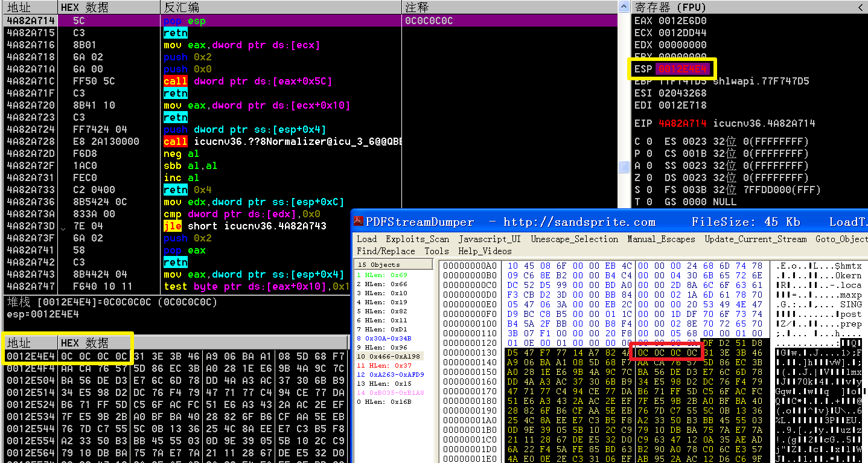This screenshot has width=868, height=463.
Task: Select the highlighted pop esp instruction row
Action: tap(311, 21)
